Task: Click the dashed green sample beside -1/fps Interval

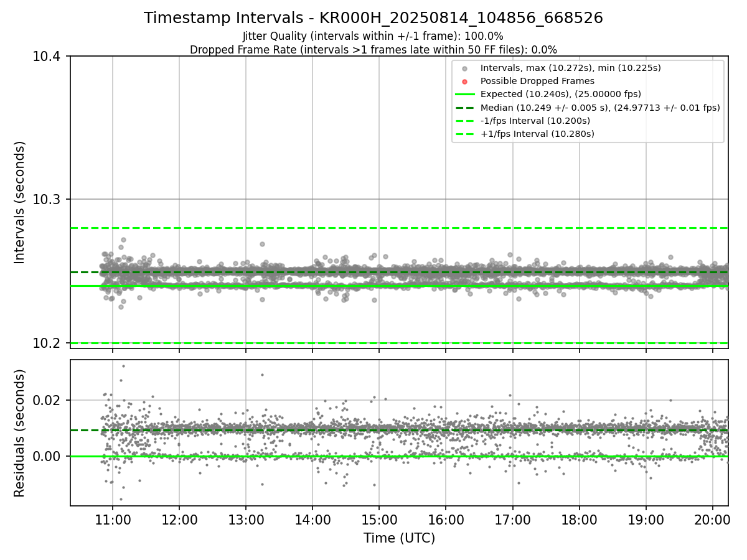Action: 465,121
